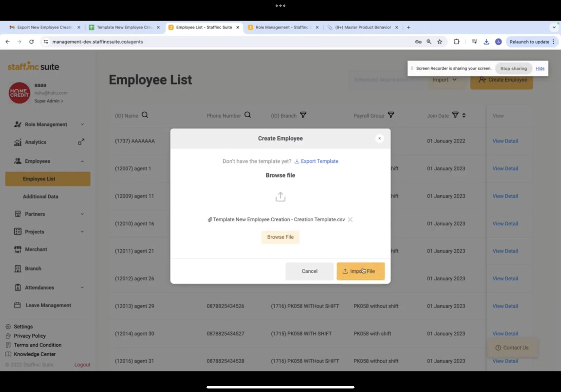This screenshot has height=392, width=561.
Task: Switch to the Role Management browser tab
Action: click(x=282, y=27)
